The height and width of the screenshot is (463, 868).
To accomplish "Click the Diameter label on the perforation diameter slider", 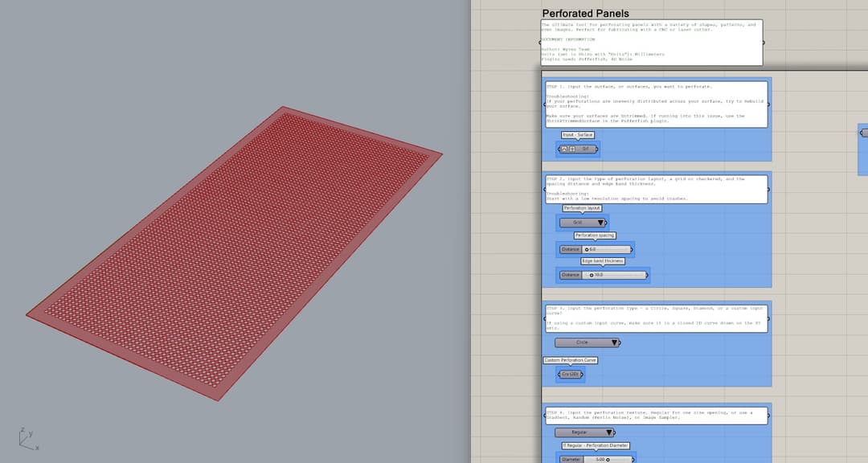I will pos(571,459).
